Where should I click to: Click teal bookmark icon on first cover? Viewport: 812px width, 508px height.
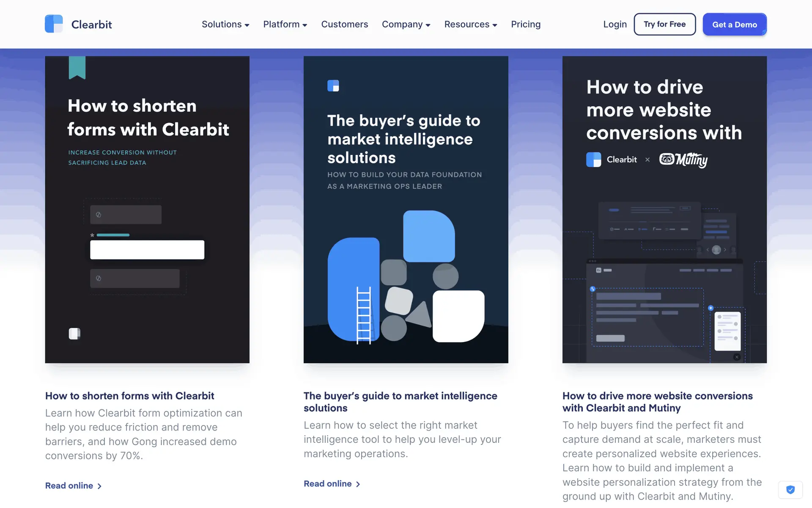click(x=77, y=68)
